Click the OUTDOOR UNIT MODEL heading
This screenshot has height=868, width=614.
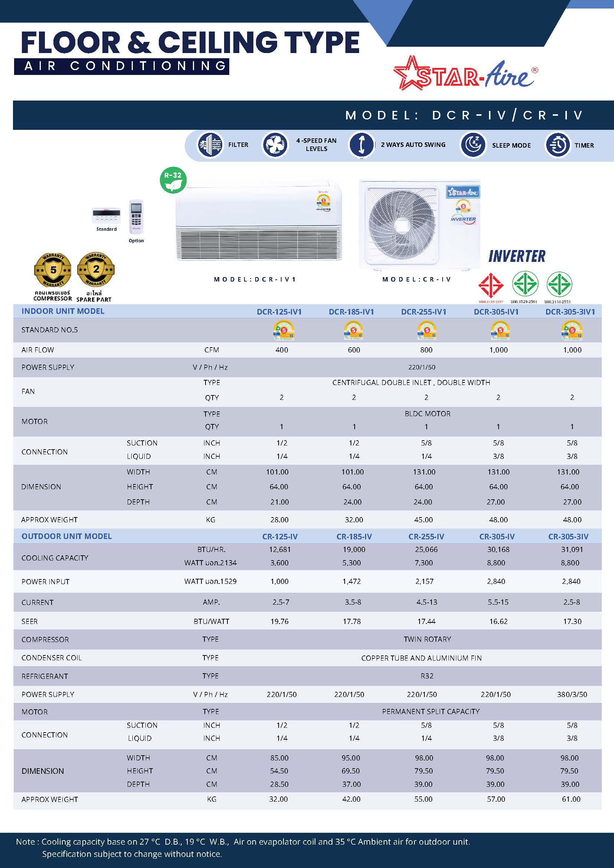click(66, 536)
